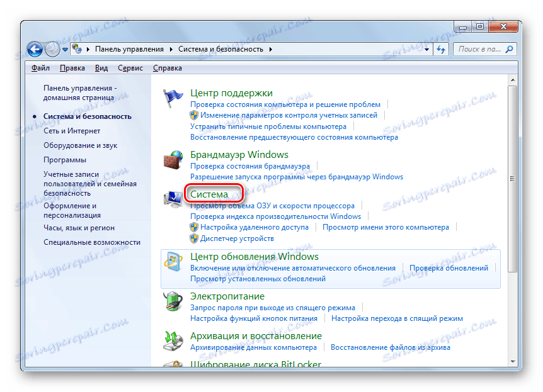Open Оборудование и звук category
543x392 pixels.
(81, 145)
